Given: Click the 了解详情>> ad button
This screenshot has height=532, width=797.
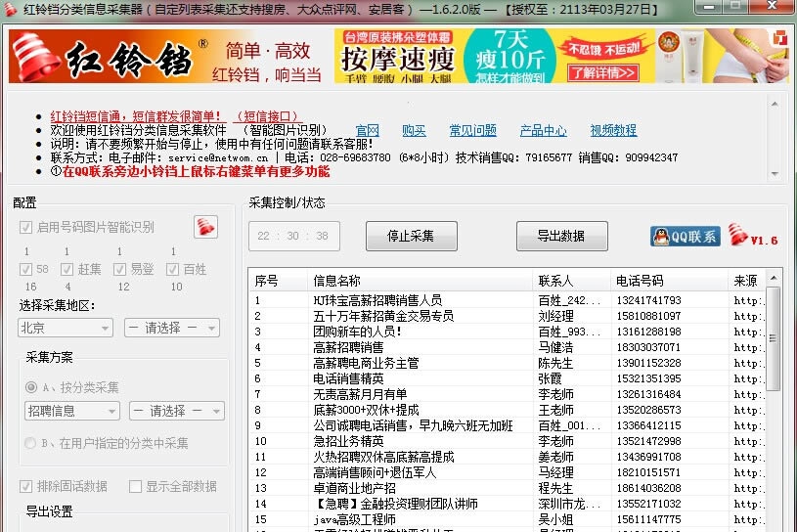Looking at the screenshot, I should tap(603, 72).
